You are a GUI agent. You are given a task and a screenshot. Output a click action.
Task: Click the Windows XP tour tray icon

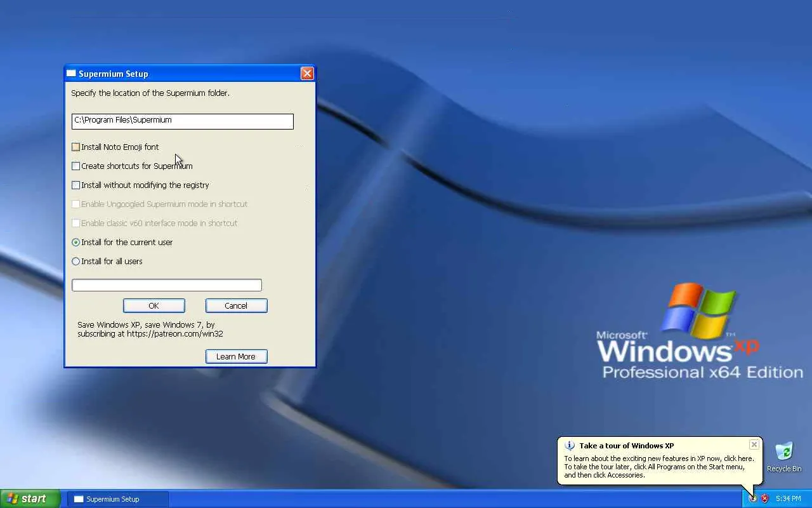click(752, 498)
